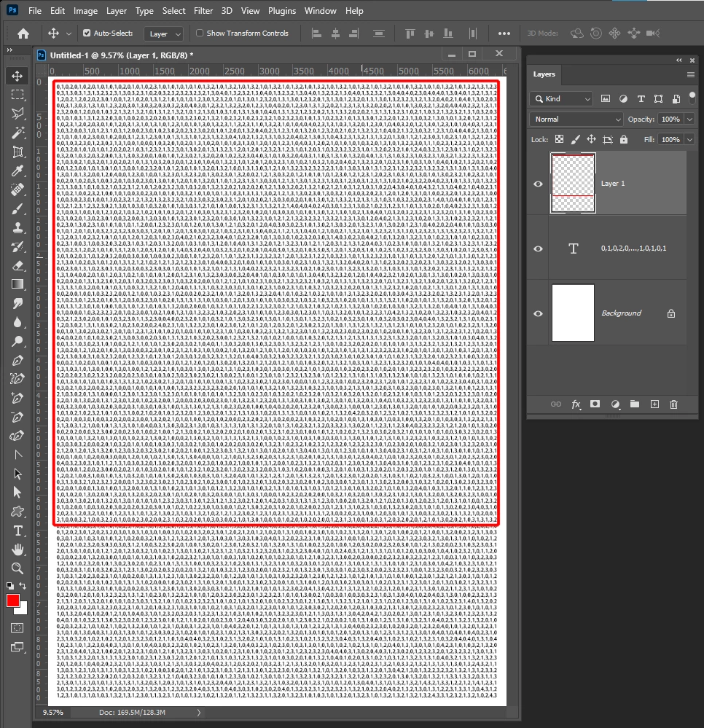The width and height of the screenshot is (704, 728).
Task: Select the Eraser tool
Action: pos(17,265)
